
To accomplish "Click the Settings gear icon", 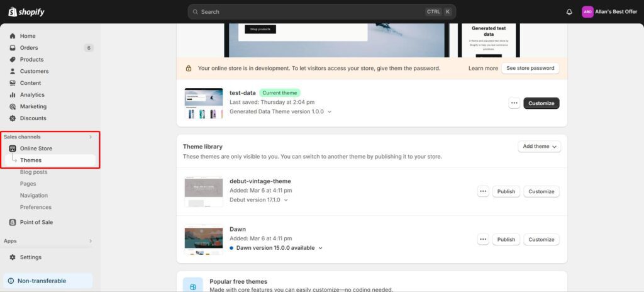I will click(13, 257).
